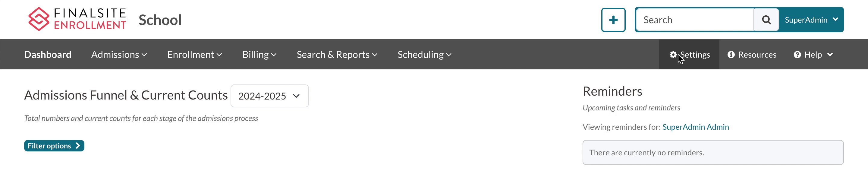Screen dimensions: 868x184
Task: Expand the Enrollment menu
Action: coord(194,55)
